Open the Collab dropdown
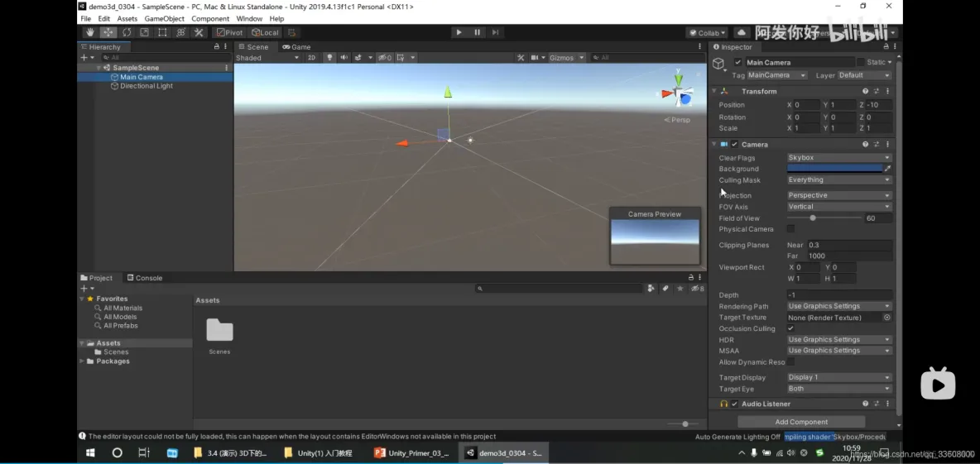 click(707, 32)
